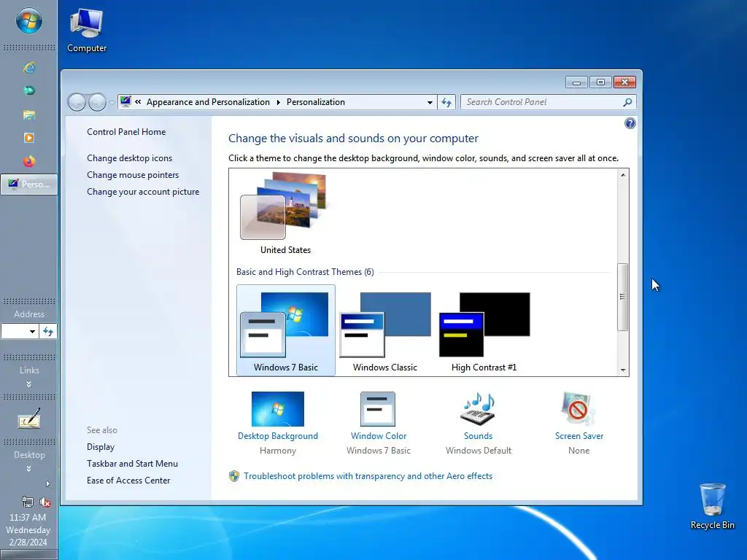Open Desktop Background icon
This screenshot has height=560, width=747.
(x=278, y=409)
